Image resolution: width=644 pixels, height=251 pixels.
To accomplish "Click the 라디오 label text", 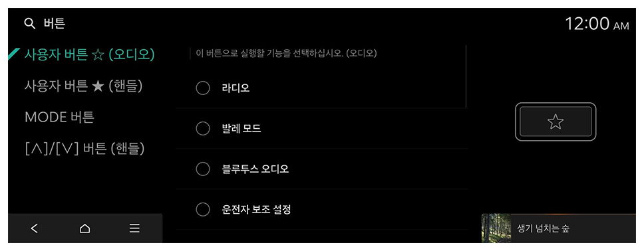I will (x=236, y=88).
